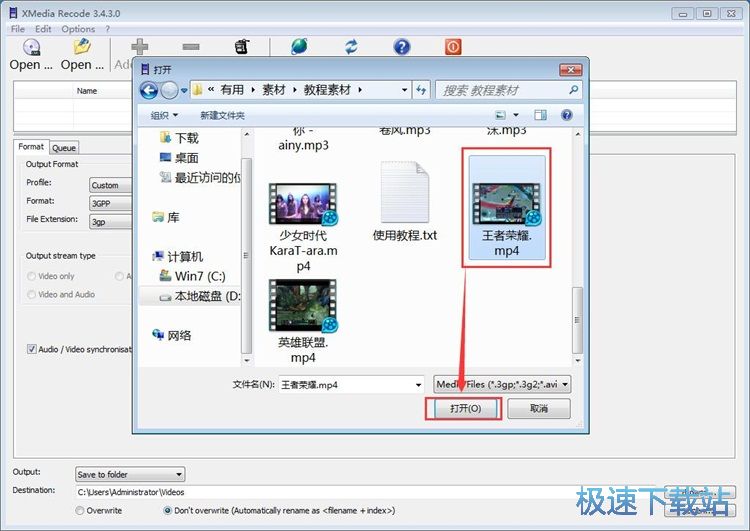Go to 有用 in the address path
This screenshot has height=531, width=750.
tap(232, 90)
